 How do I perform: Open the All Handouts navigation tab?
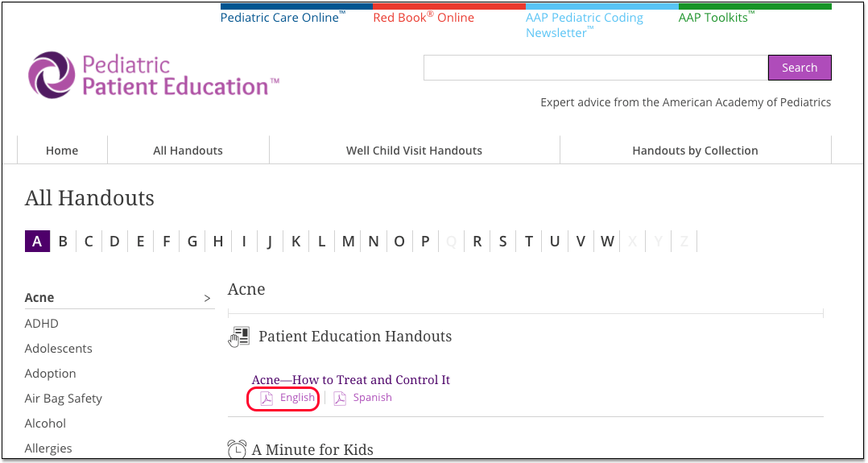coord(188,151)
